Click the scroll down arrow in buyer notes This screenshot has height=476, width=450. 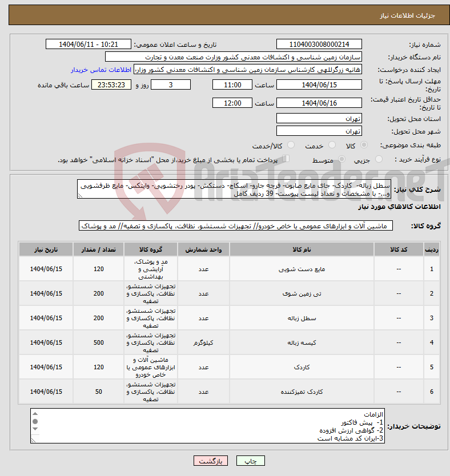click(x=35, y=429)
